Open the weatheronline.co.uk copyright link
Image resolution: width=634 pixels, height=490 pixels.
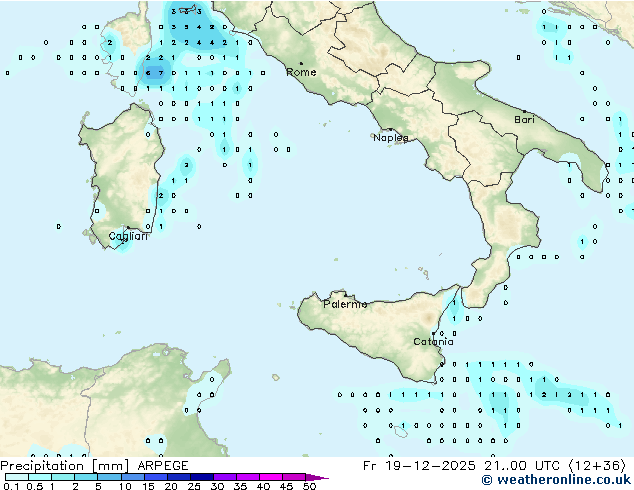(556, 480)
